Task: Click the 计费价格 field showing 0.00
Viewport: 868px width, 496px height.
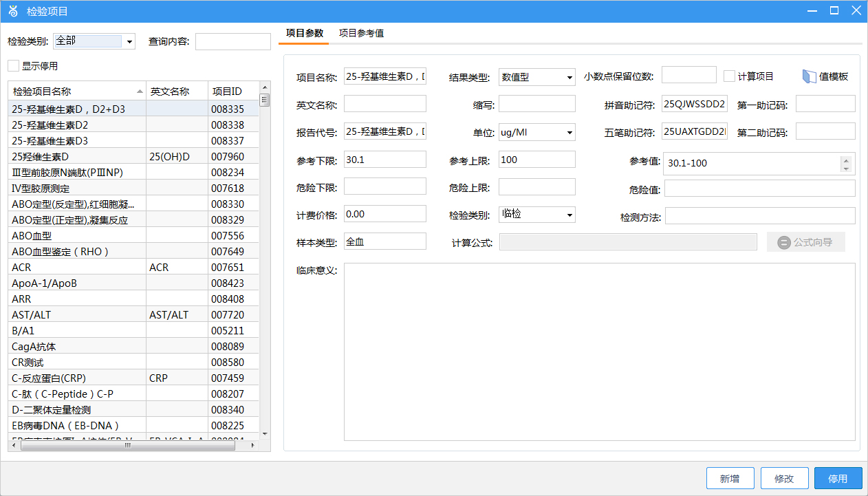Action: point(384,214)
